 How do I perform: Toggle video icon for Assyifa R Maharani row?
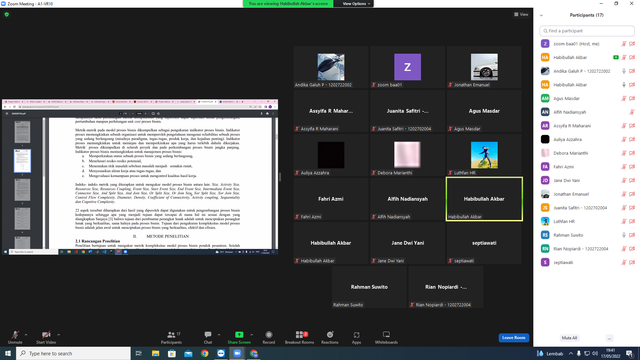click(x=632, y=126)
